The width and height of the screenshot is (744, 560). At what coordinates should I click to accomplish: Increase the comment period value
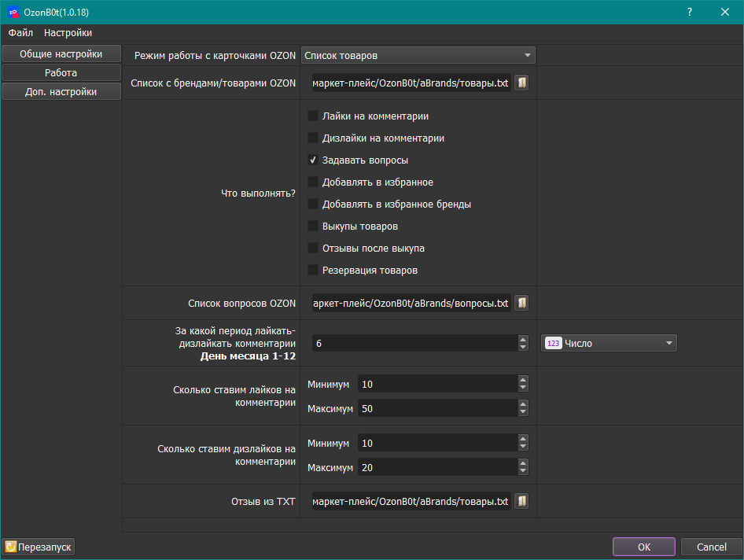pos(523,339)
